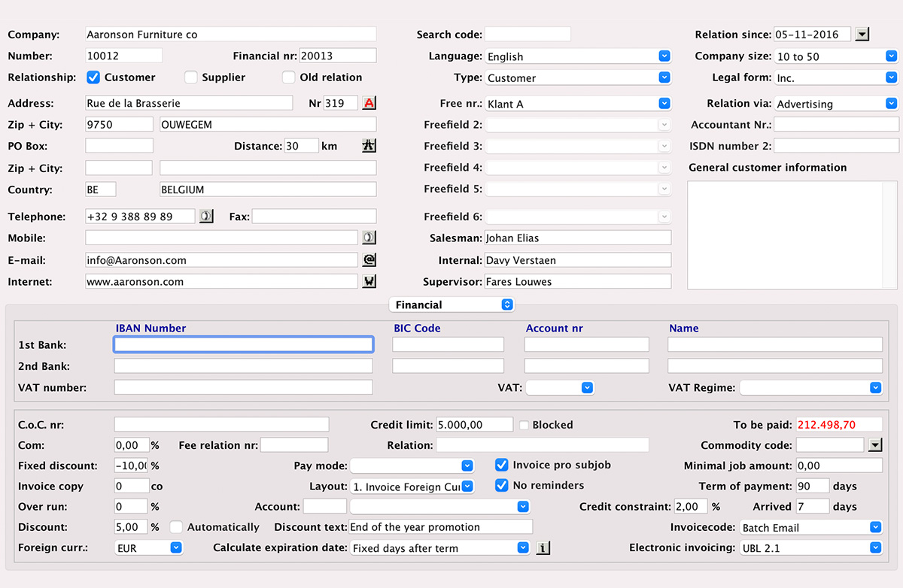Click the Distance km field
903x588 pixels.
click(302, 146)
